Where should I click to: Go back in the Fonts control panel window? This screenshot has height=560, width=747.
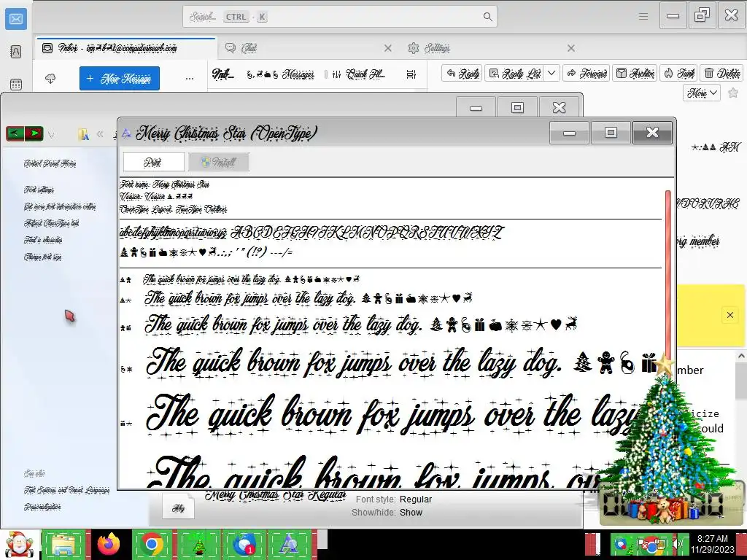point(15,134)
